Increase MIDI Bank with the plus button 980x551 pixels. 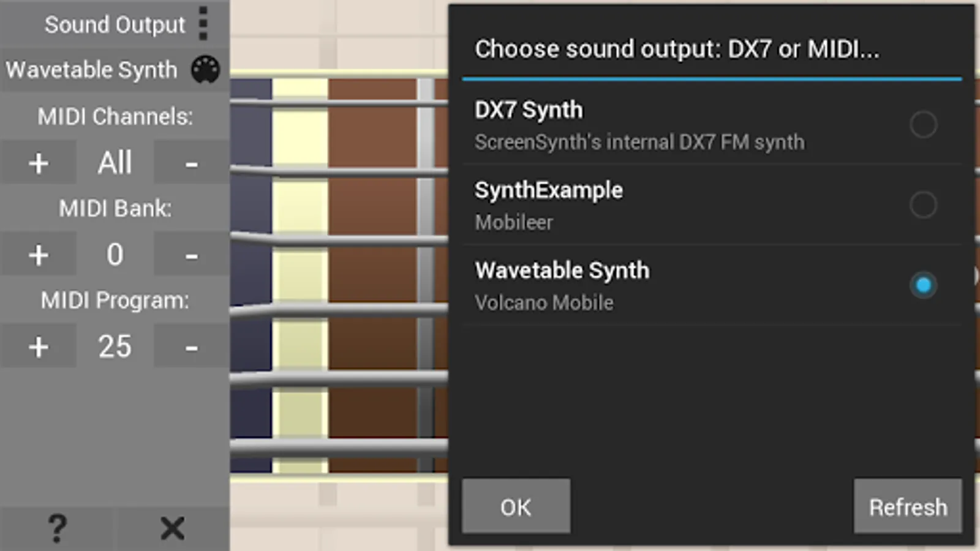coord(39,255)
